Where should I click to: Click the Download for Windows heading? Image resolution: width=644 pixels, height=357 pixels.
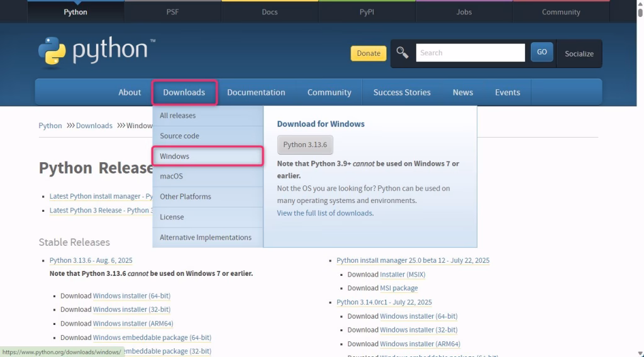point(321,124)
